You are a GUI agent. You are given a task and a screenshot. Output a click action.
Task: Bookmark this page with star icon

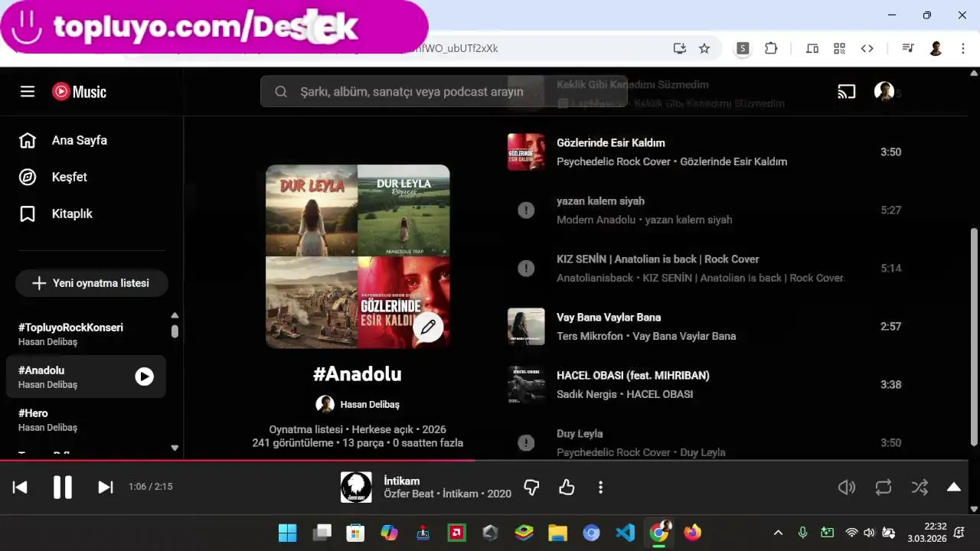[704, 48]
